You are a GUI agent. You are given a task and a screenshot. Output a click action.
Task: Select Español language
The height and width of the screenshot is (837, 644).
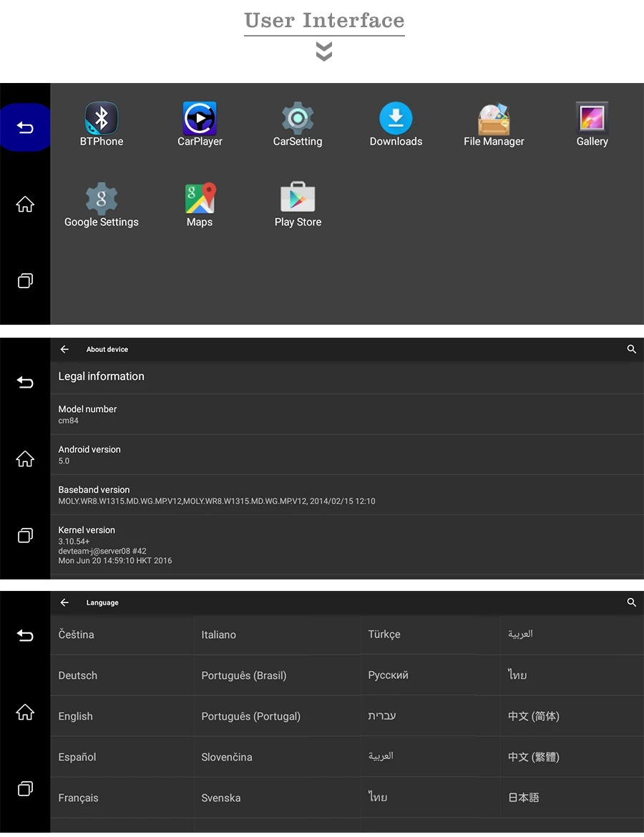pos(122,757)
